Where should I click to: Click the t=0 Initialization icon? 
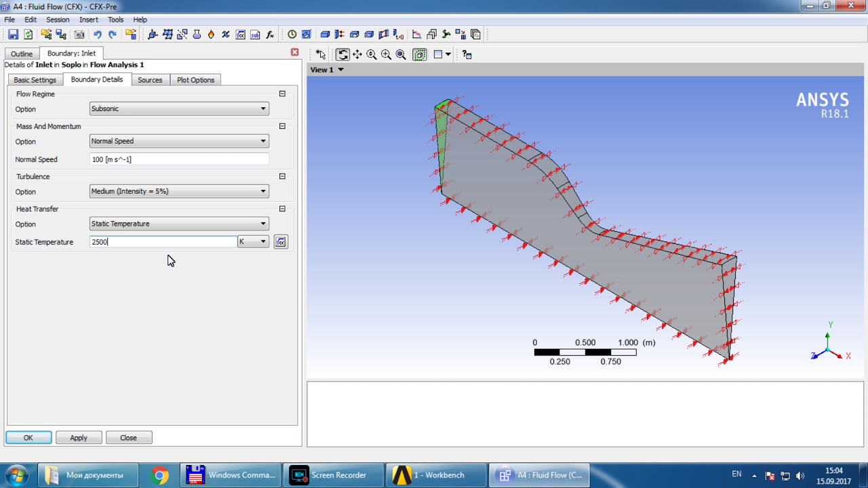[399, 35]
